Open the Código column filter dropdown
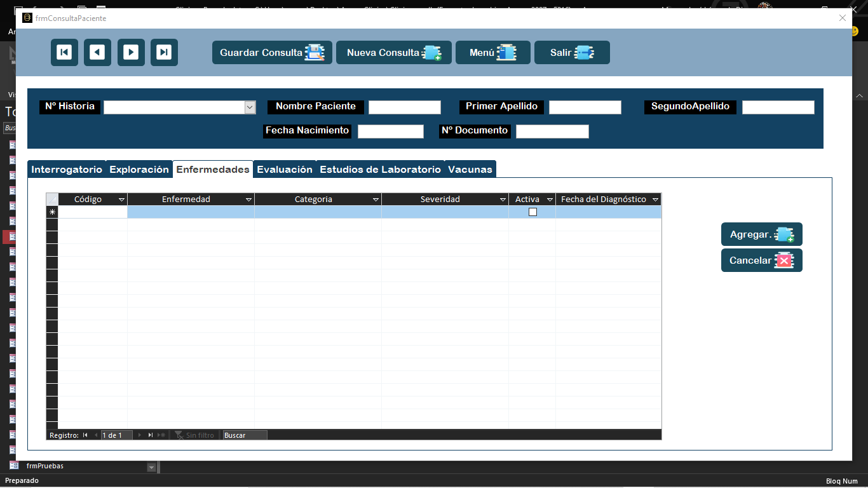Image resolution: width=868 pixels, height=488 pixels. tap(121, 200)
